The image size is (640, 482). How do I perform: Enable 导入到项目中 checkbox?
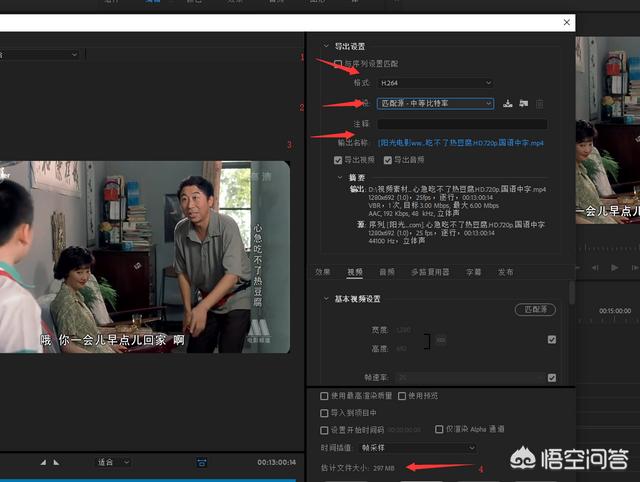pyautogui.click(x=324, y=413)
